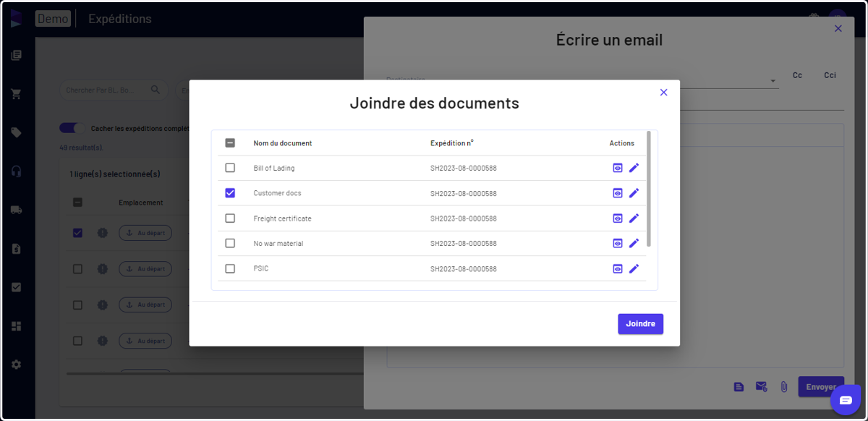Image resolution: width=868 pixels, height=421 pixels.
Task: Click the Emplacement column header
Action: point(141,203)
